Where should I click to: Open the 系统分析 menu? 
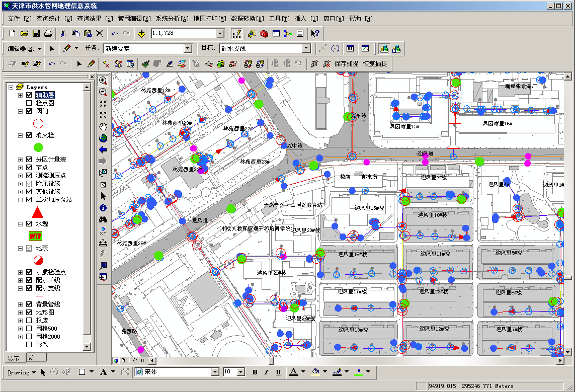172,19
